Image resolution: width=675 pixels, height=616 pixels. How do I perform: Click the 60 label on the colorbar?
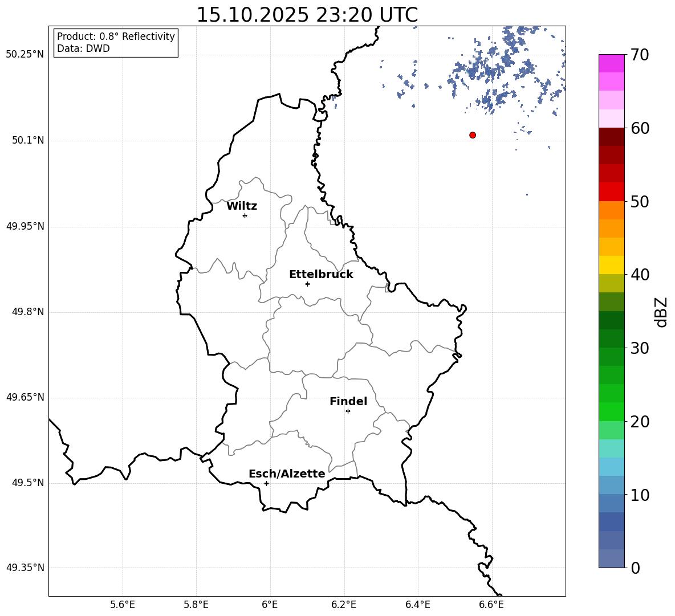[x=640, y=128]
